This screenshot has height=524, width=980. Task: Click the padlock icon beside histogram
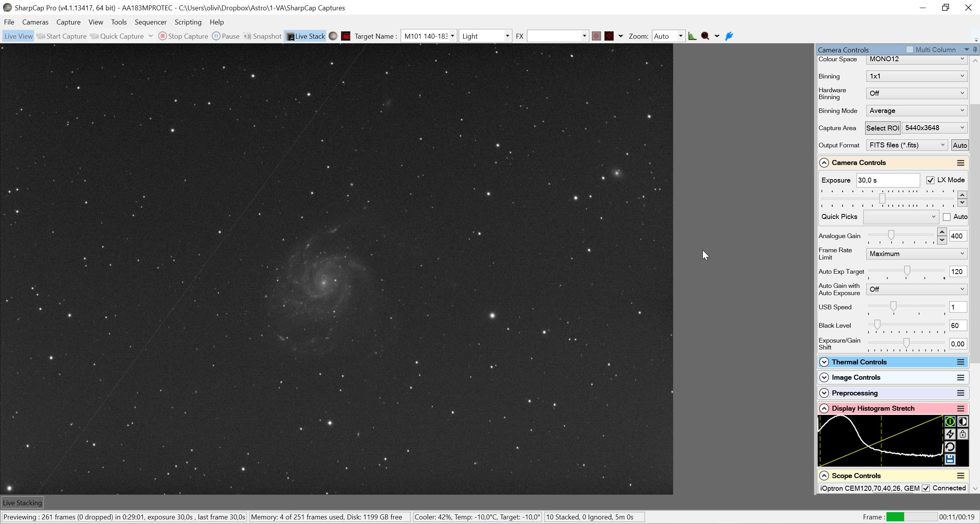[962, 434]
